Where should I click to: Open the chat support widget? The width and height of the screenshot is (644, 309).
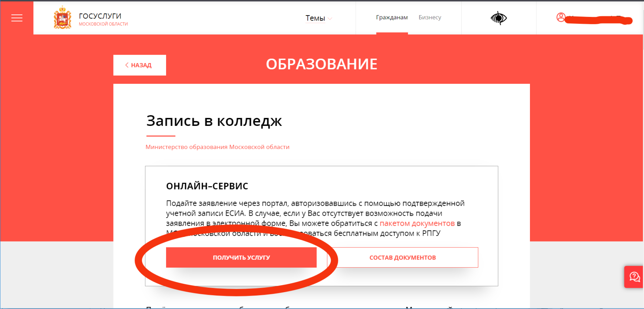point(634,277)
